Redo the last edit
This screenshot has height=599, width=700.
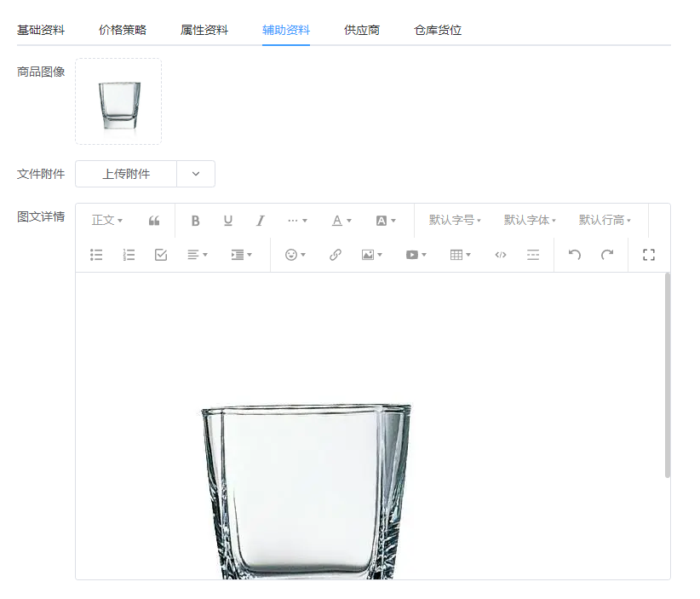[x=607, y=255]
